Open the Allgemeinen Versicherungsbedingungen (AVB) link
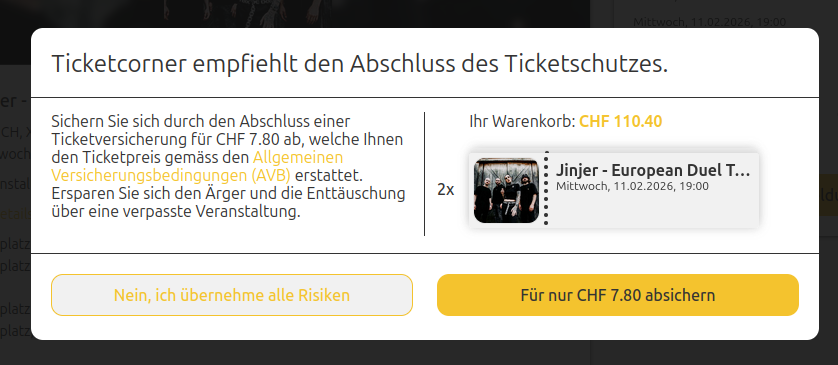Viewport: 838px width, 365px height. (x=197, y=166)
